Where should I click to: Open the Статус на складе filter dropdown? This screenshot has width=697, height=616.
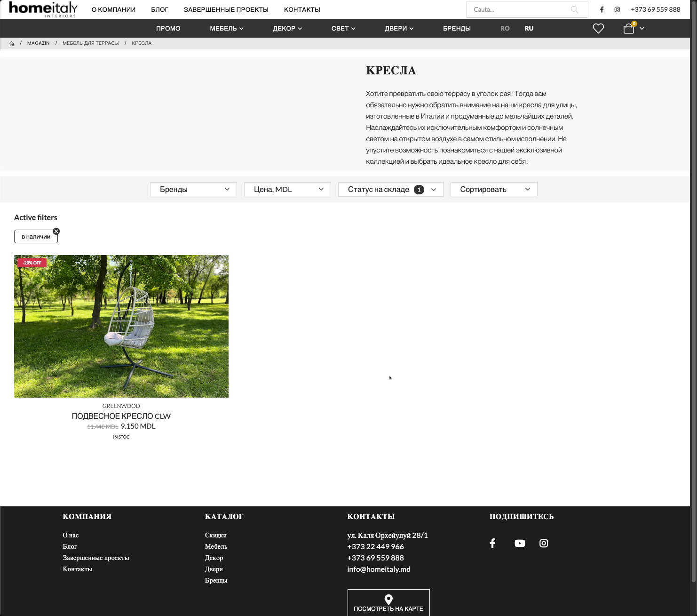click(391, 189)
